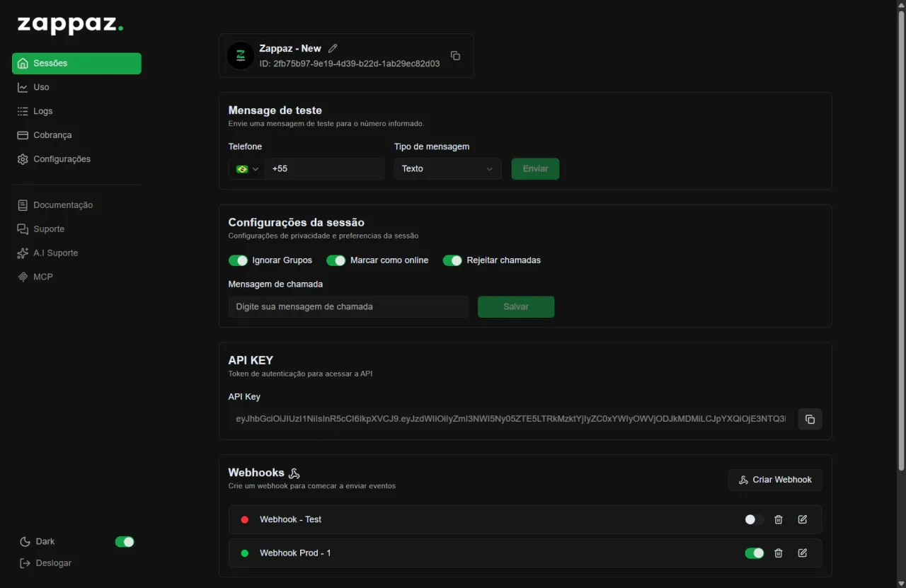Screen dimensions: 906x588
Task: Delete the Webhook - Test entry
Action: click(779, 519)
